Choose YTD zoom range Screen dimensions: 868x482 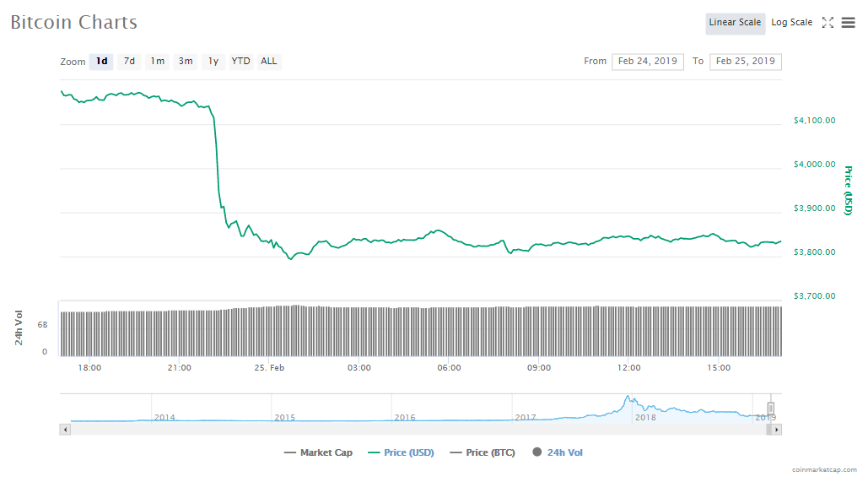point(240,61)
